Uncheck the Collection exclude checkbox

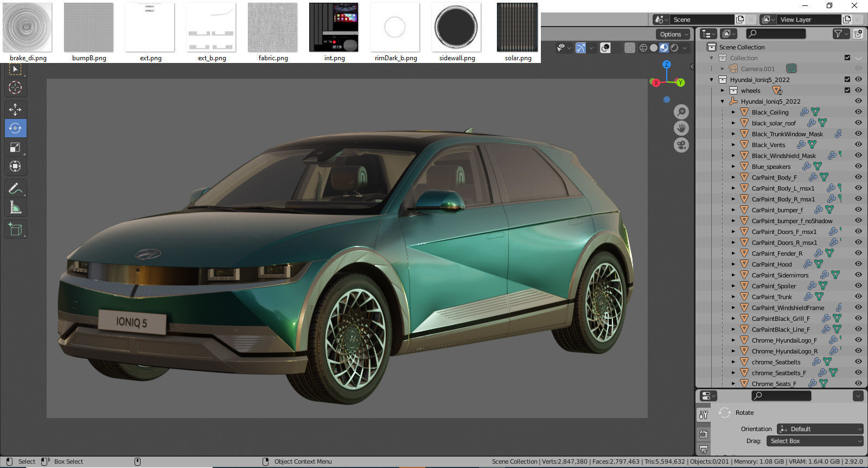click(847, 58)
